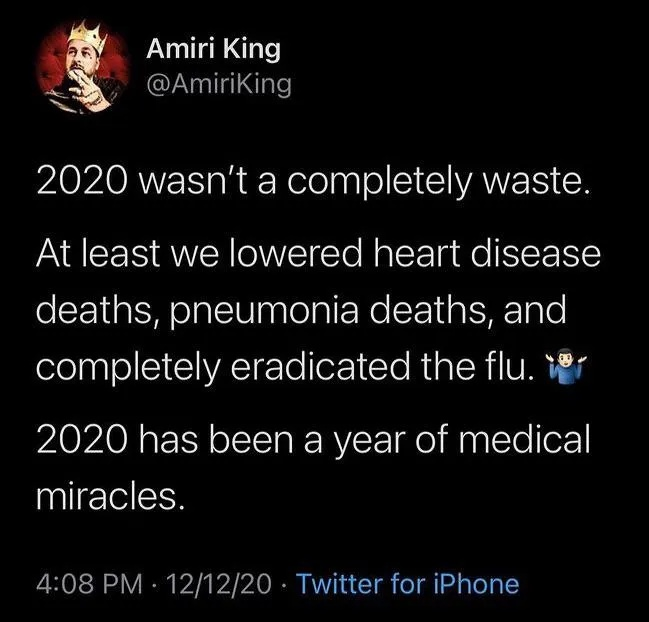Click the 4:08 PM timestamp

[87, 583]
